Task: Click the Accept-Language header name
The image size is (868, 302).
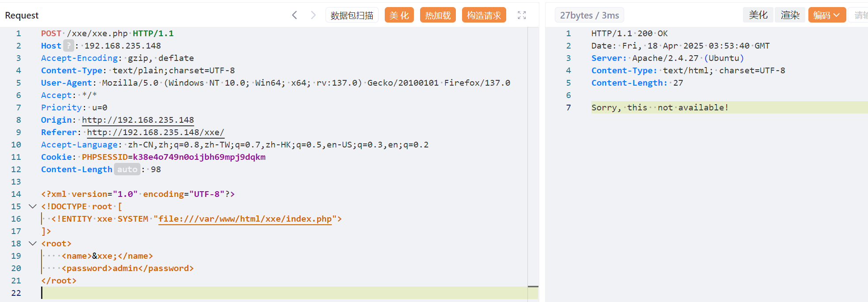Action: click(80, 145)
